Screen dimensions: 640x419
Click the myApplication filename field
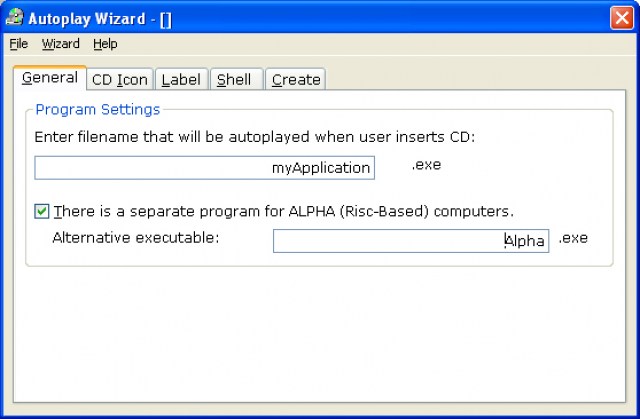tap(204, 168)
